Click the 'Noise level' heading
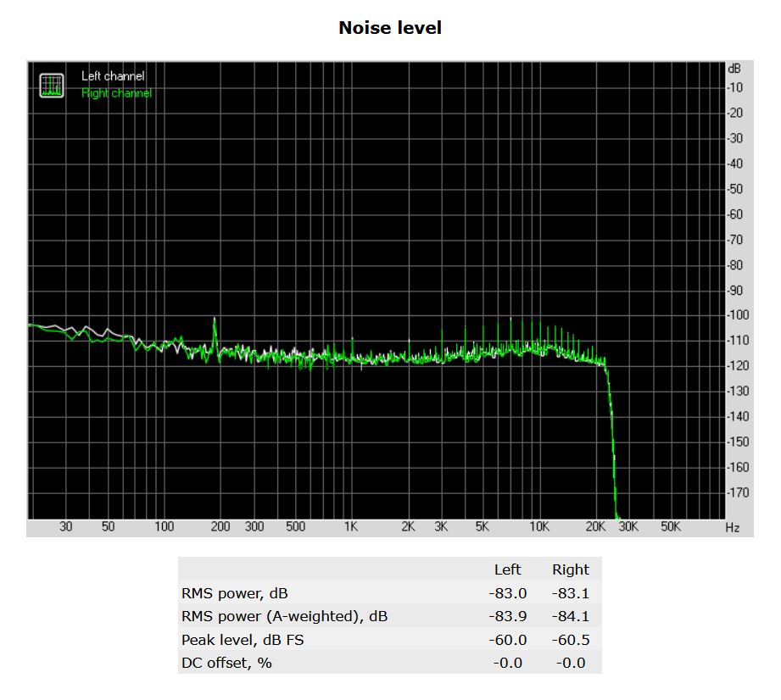Image resolution: width=781 pixels, height=700 pixels. point(390,28)
